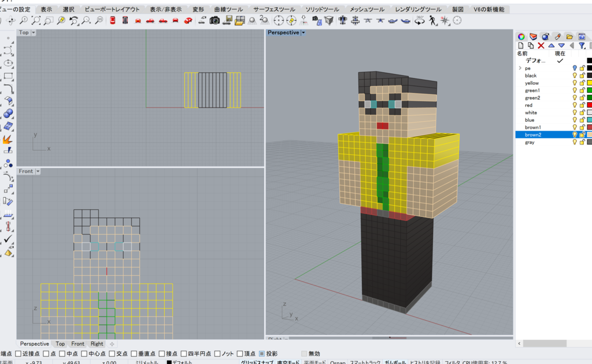Enable the 接点 osnap checkbox
Viewport: 592px width, 364px height.
pos(162,354)
